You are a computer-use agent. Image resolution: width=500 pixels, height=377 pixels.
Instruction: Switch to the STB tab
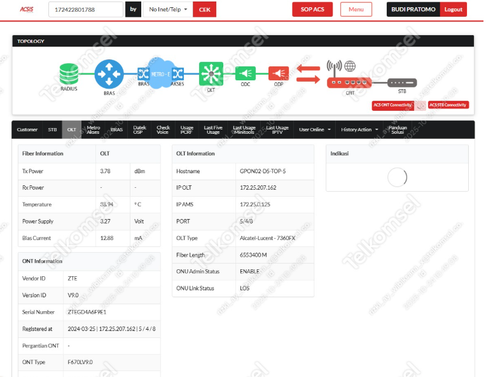(x=52, y=129)
